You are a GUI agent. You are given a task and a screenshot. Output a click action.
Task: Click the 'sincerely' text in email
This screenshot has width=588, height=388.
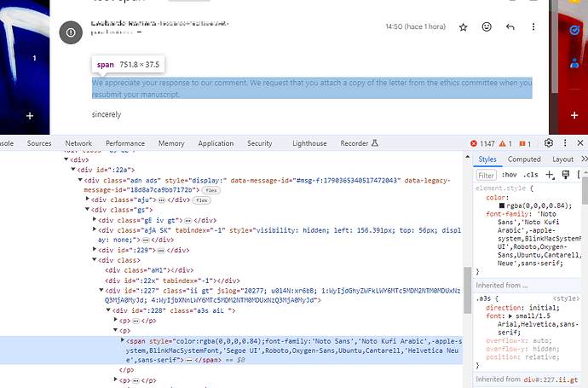(x=107, y=114)
